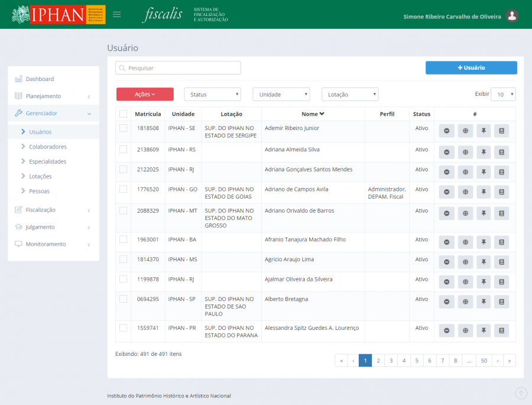Click the Pesquisar search field
Image resolution: width=532 pixels, height=405 pixels.
(x=178, y=68)
